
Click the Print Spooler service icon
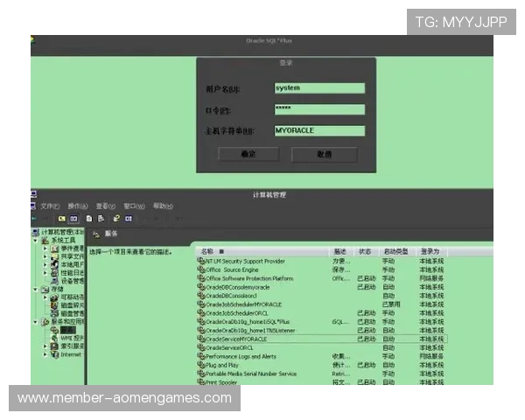tap(200, 381)
